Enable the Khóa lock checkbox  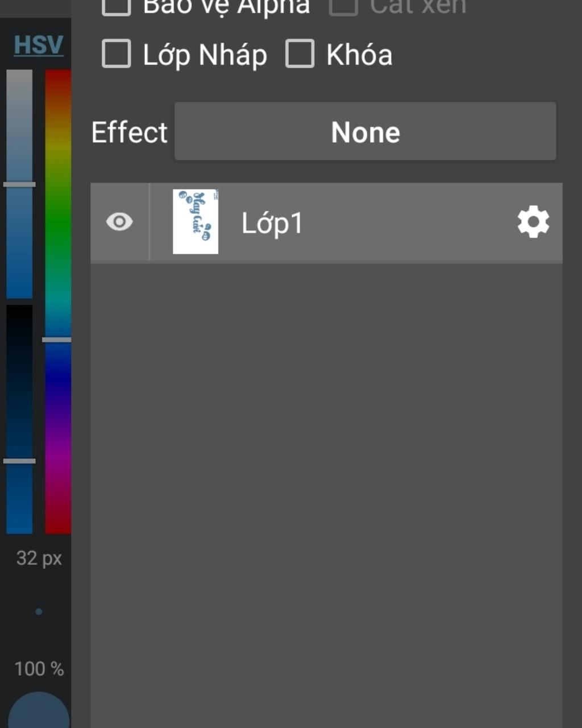[x=300, y=53]
